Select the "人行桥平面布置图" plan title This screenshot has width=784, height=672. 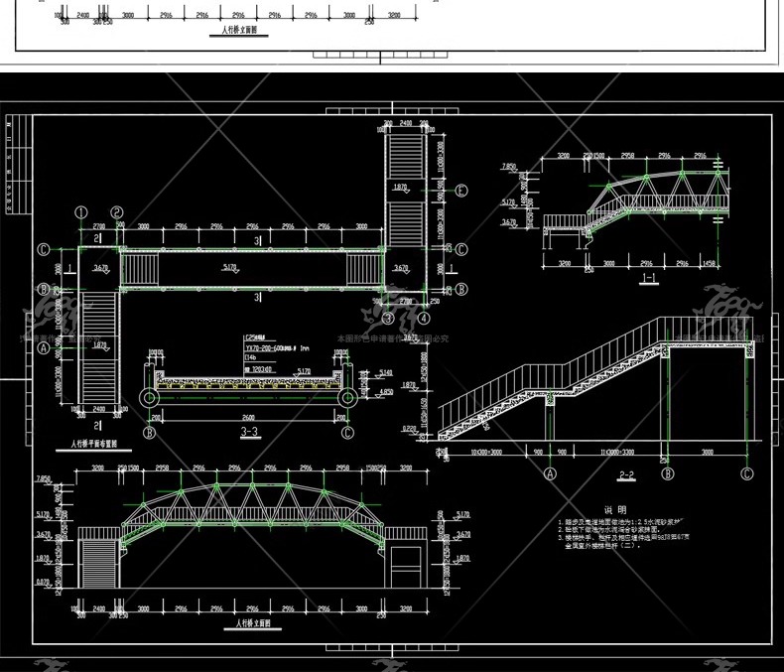click(x=93, y=444)
